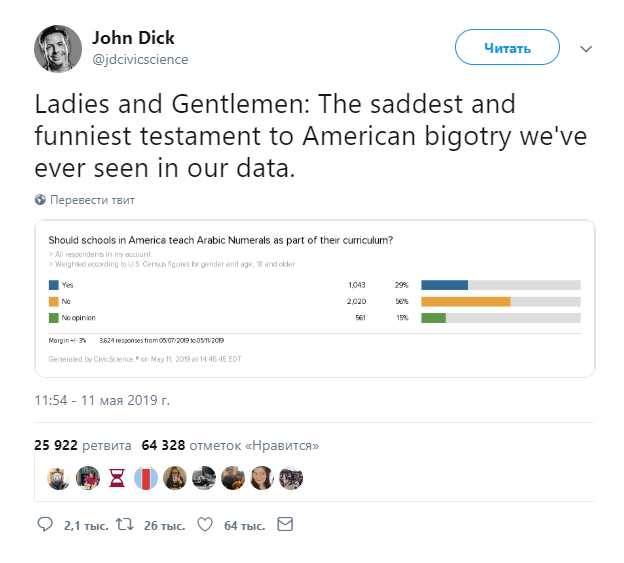
Task: Open the @jdcivicscience handle link
Action: [x=140, y=59]
